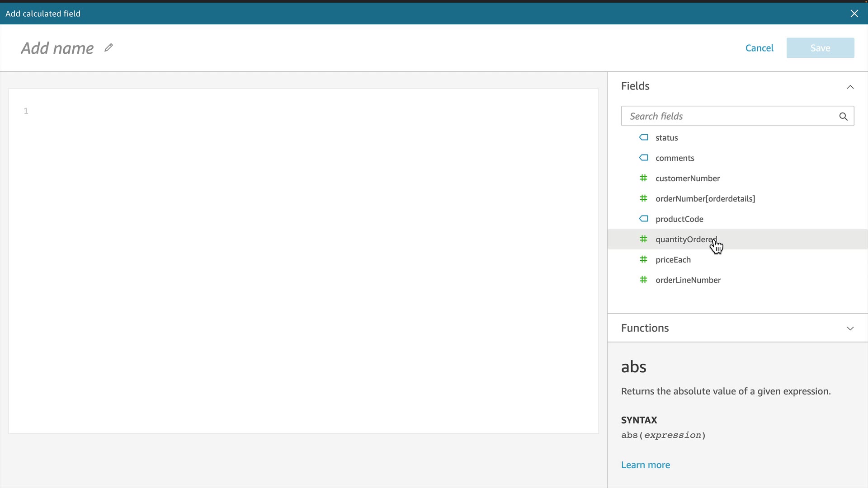Click the number hash icon beside customerNumber

click(x=643, y=178)
